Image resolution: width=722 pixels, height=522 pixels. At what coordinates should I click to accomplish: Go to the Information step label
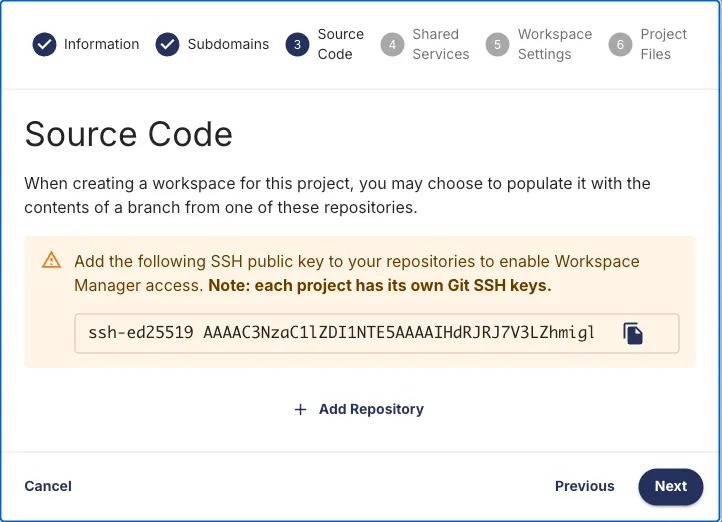click(x=101, y=44)
